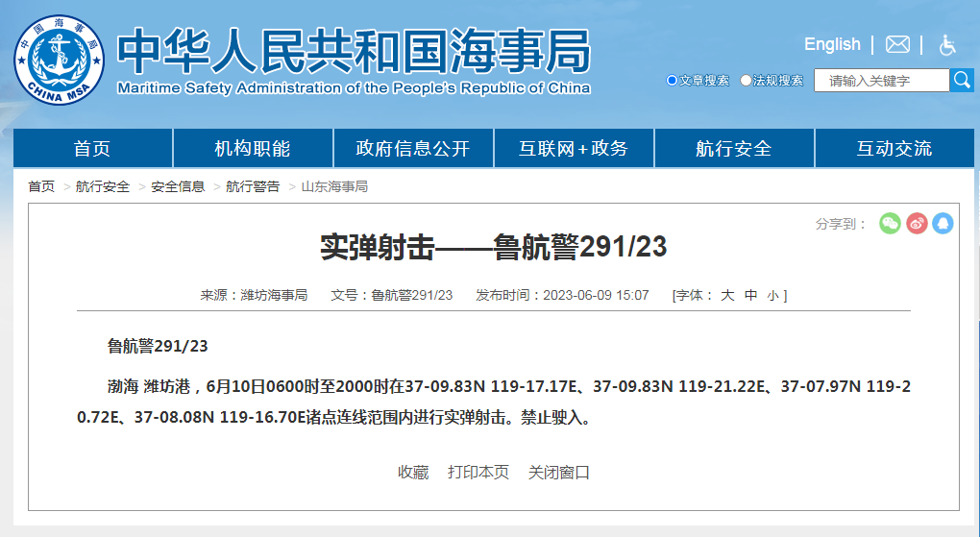Go to 航行安全 in breadcrumb
This screenshot has height=537, width=980.
pos(103,186)
